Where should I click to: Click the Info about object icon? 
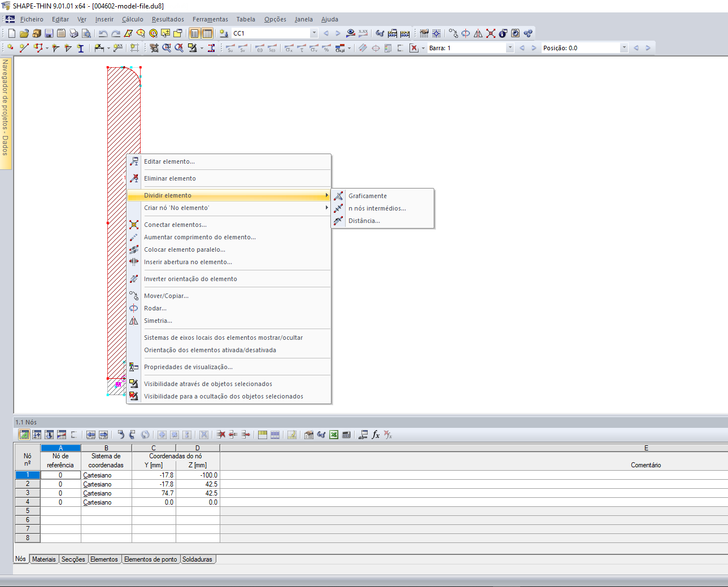click(x=503, y=33)
